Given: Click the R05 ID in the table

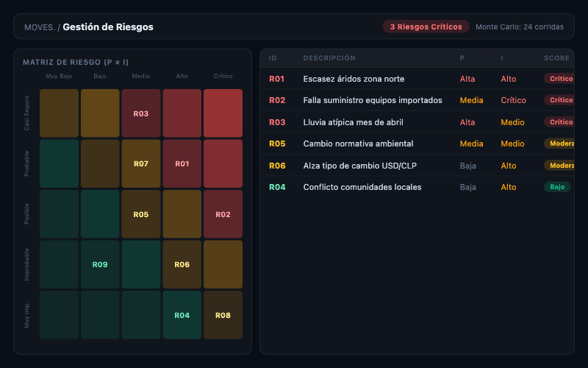Looking at the screenshot, I should pyautogui.click(x=277, y=144).
